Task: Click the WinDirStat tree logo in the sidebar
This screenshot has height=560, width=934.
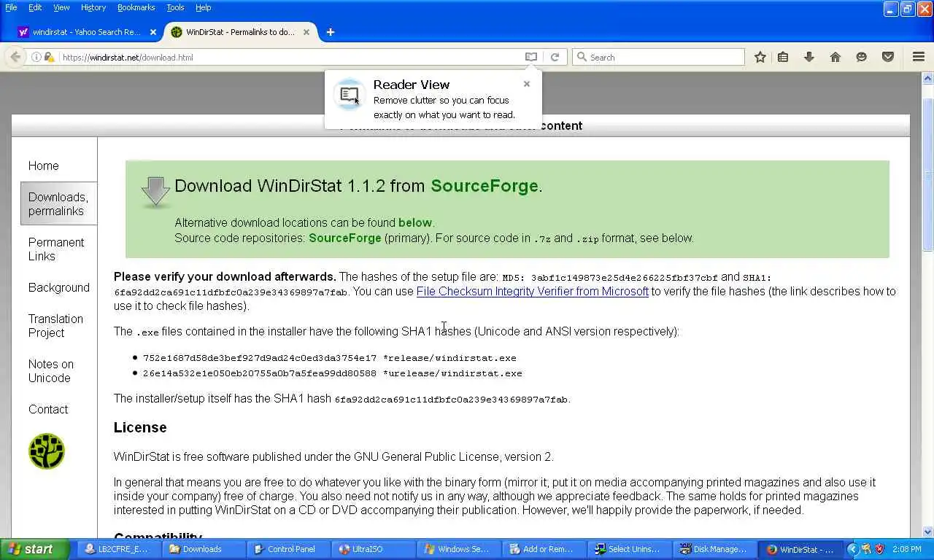Action: tap(47, 451)
